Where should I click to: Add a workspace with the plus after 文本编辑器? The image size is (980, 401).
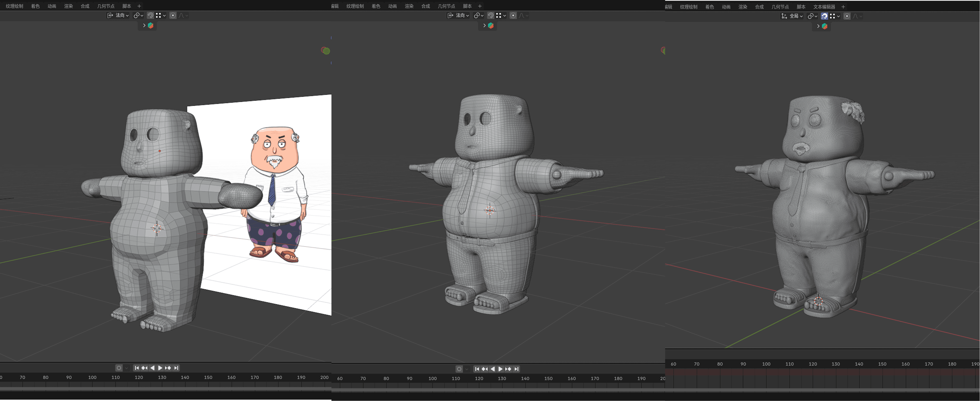point(843,7)
